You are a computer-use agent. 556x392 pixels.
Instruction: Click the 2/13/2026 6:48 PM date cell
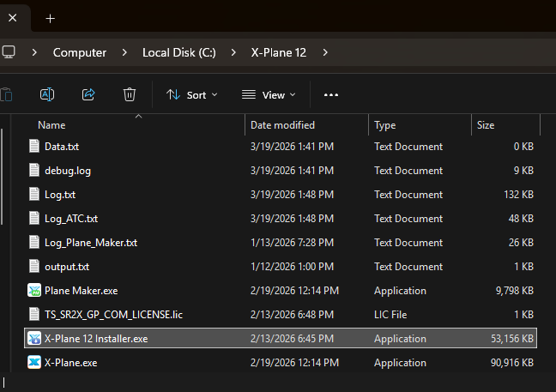(292, 315)
